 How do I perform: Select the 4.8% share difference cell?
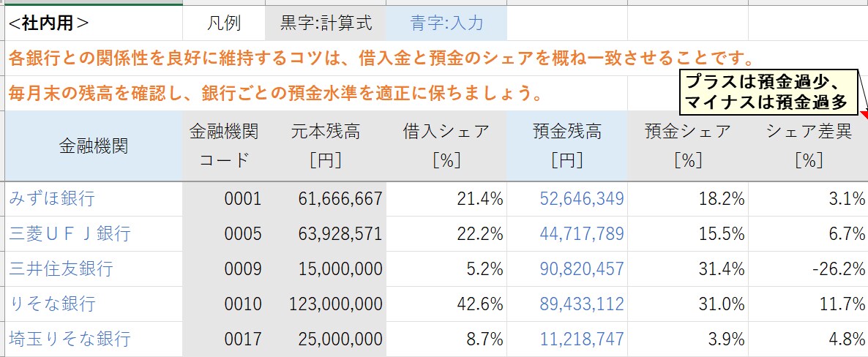point(808,339)
